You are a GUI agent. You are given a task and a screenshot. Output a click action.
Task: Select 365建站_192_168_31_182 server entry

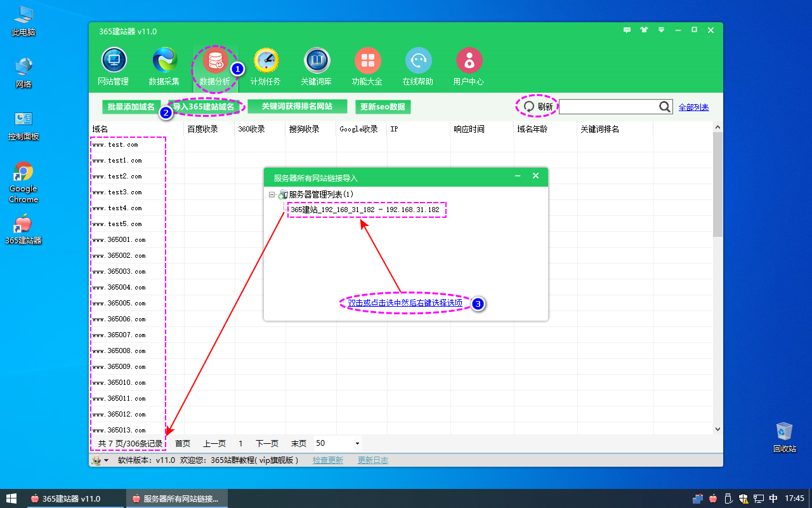[x=365, y=210]
